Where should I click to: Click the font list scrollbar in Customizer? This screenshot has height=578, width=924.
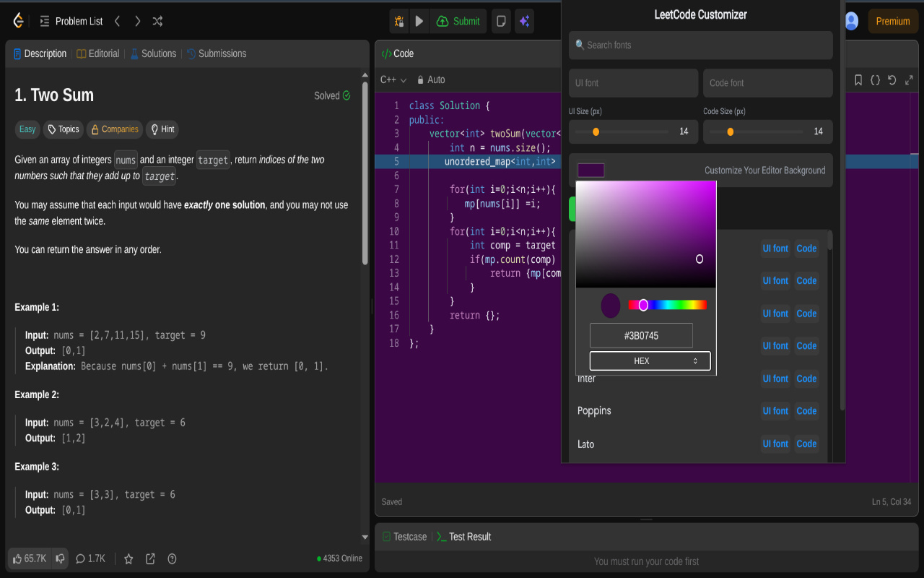point(829,241)
